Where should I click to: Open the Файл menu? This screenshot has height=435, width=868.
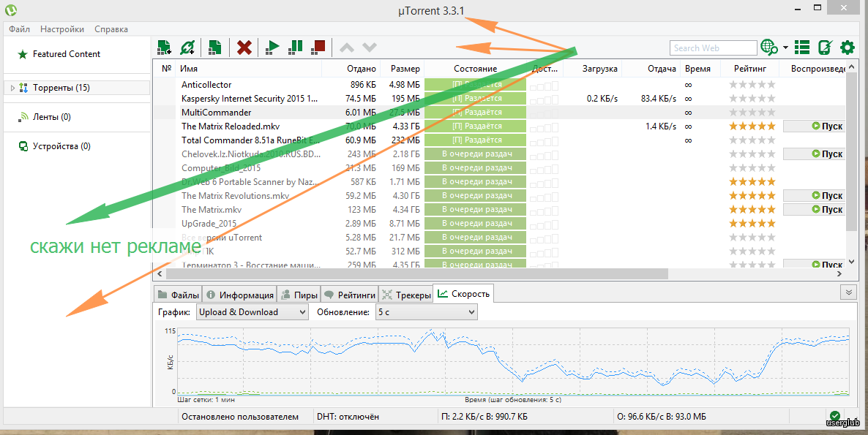click(x=19, y=29)
